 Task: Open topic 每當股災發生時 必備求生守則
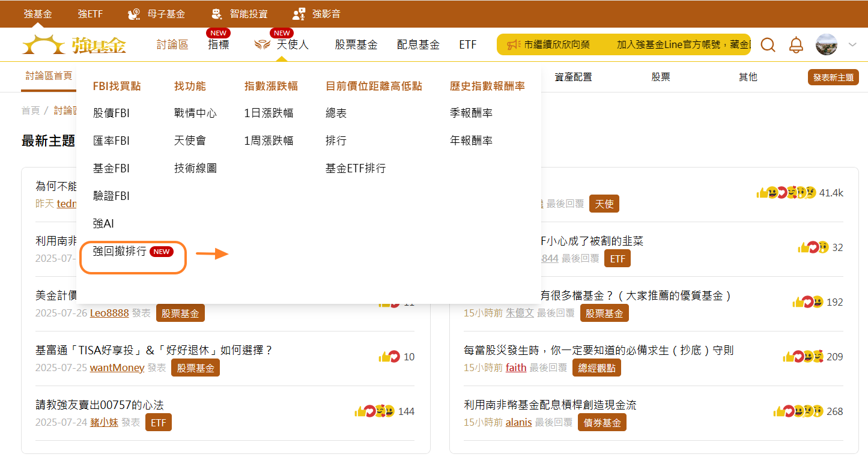click(x=599, y=350)
